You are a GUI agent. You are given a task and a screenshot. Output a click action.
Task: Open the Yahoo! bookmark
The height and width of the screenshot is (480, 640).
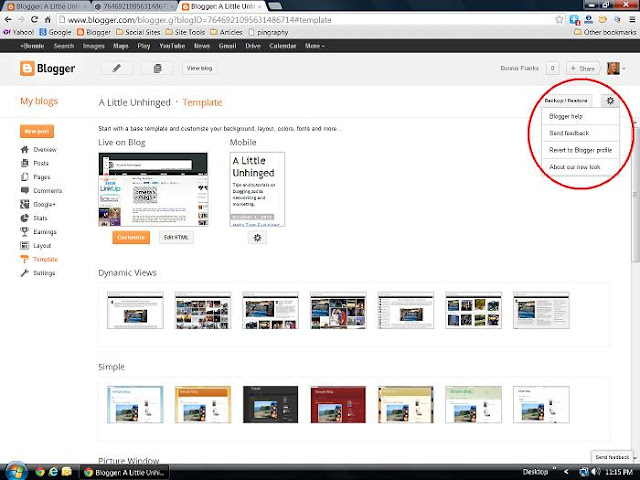tap(18, 32)
